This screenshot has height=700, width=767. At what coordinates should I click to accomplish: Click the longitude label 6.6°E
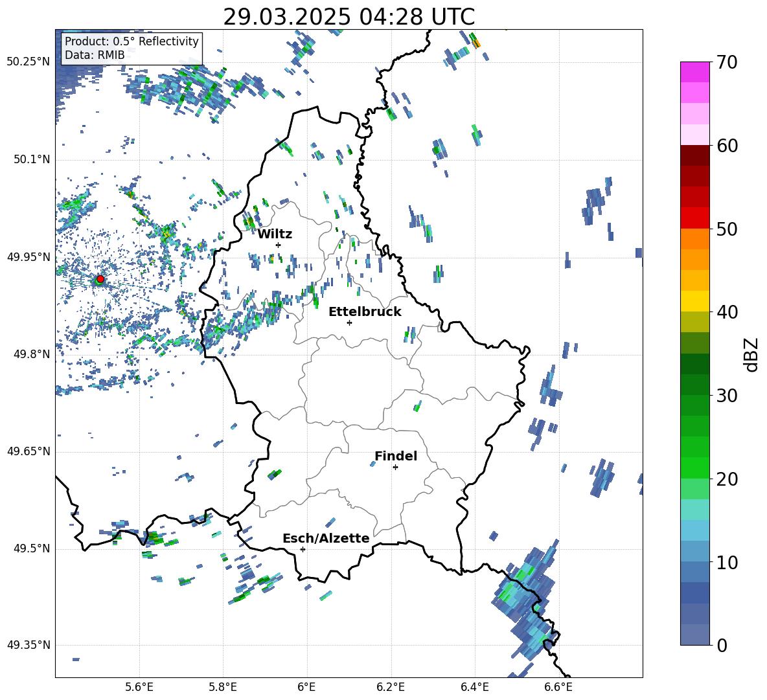[558, 687]
